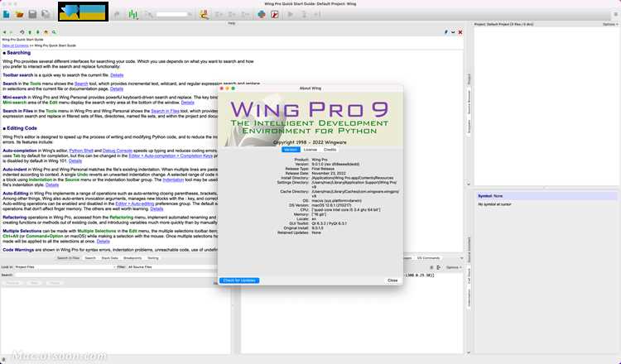Go forward in the Help viewer
The width and height of the screenshot is (621, 364).
pos(11,32)
